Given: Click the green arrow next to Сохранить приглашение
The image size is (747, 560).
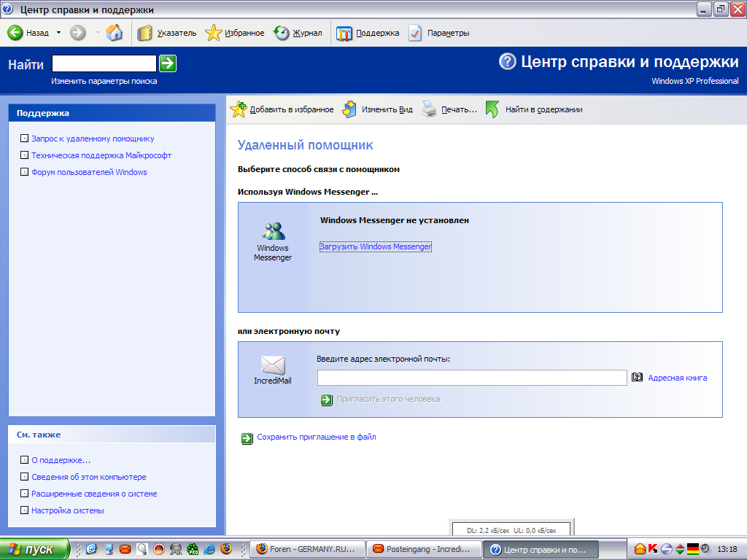Looking at the screenshot, I should coord(247,438).
